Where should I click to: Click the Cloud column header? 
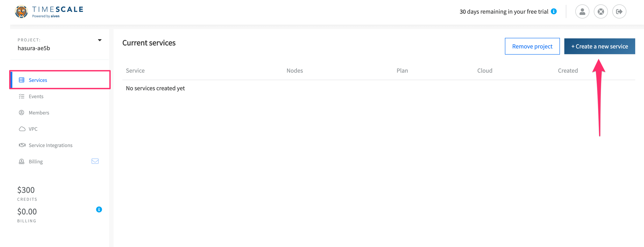(484, 70)
